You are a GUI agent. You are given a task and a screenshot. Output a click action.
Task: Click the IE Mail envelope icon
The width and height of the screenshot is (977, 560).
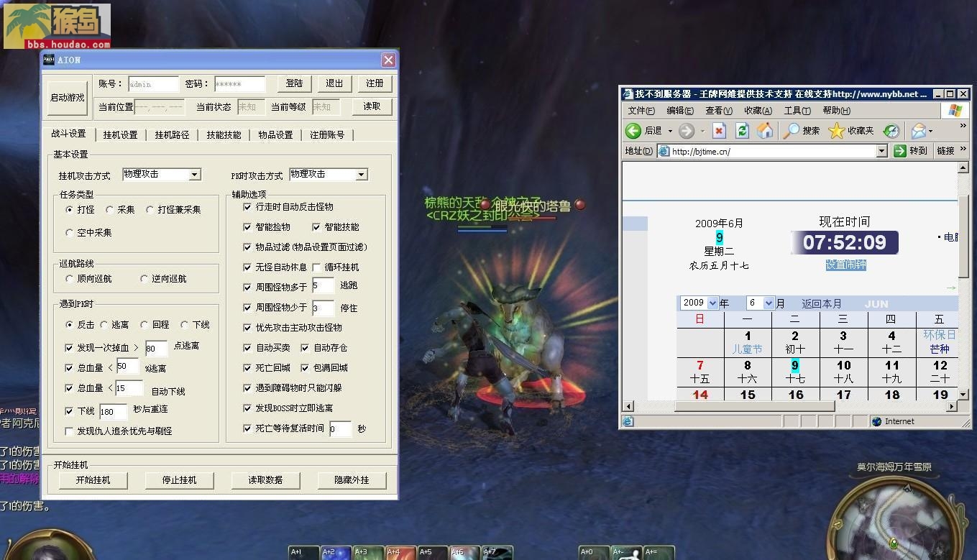click(x=918, y=130)
